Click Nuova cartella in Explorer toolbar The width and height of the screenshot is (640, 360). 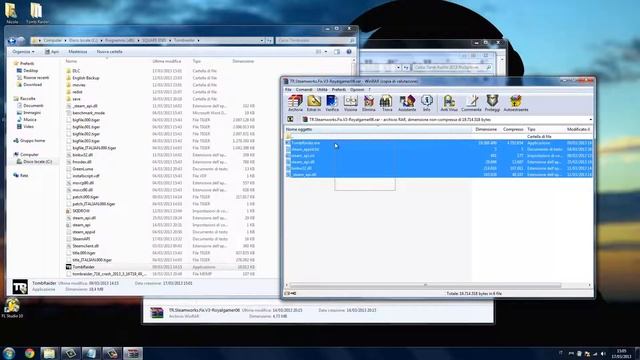109,52
